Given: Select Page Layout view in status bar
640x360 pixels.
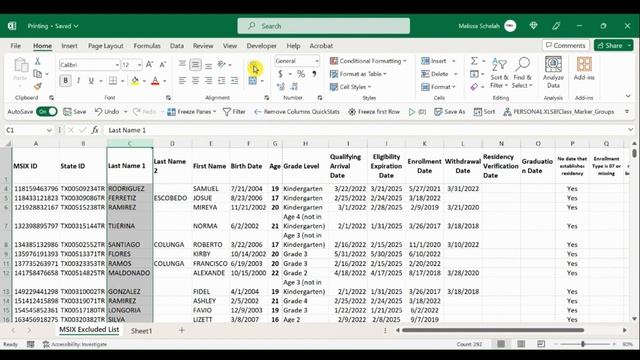Looking at the screenshot, I should pyautogui.click(x=521, y=344).
